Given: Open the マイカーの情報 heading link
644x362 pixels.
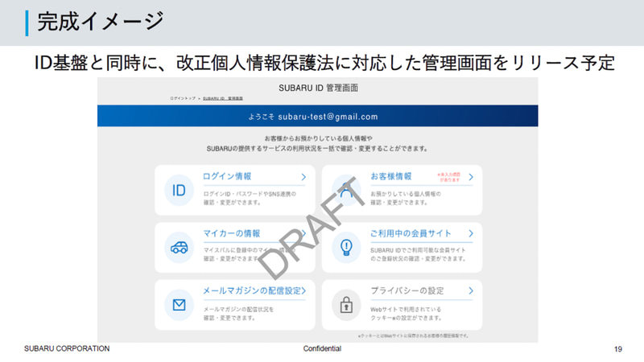Looking at the screenshot, I should tap(232, 233).
